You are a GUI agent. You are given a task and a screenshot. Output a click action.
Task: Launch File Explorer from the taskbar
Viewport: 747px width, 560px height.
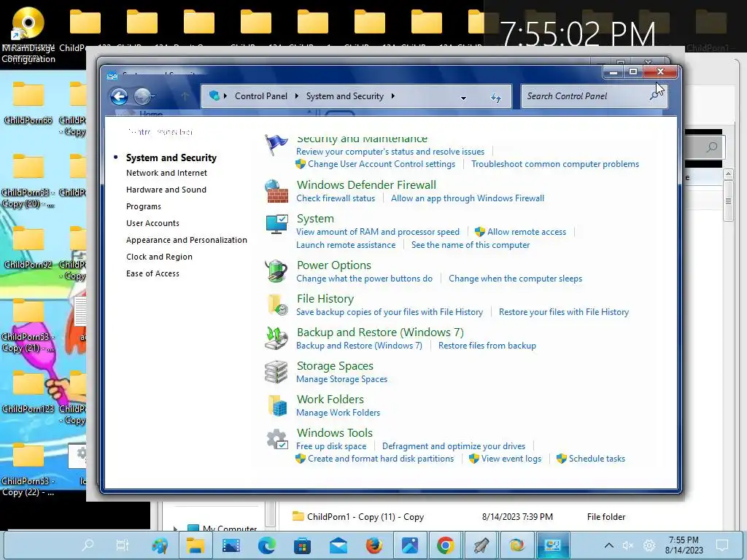click(195, 545)
